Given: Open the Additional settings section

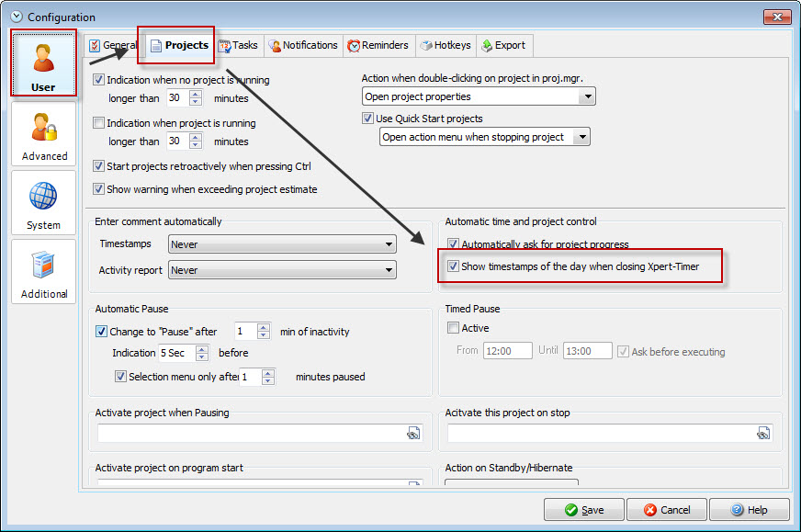Looking at the screenshot, I should (x=44, y=272).
